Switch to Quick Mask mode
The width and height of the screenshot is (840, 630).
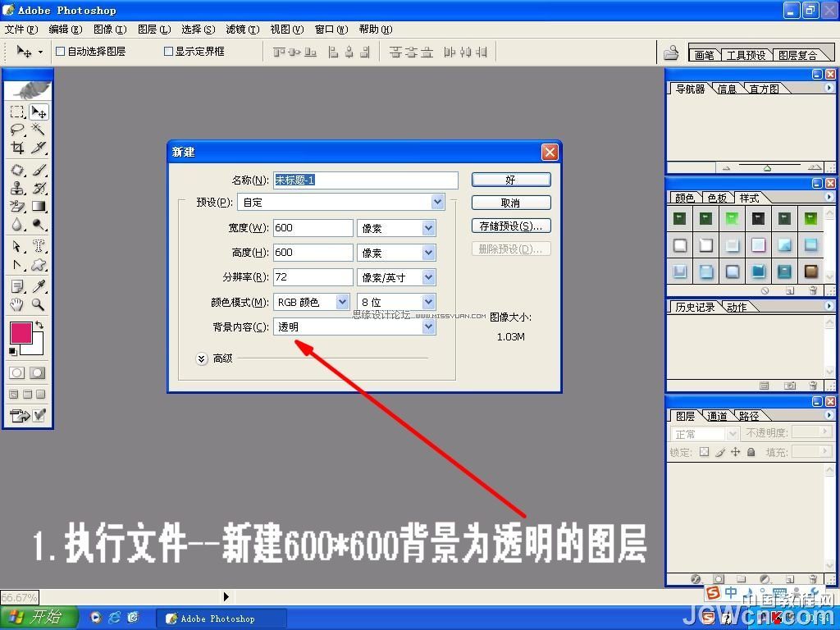38,373
